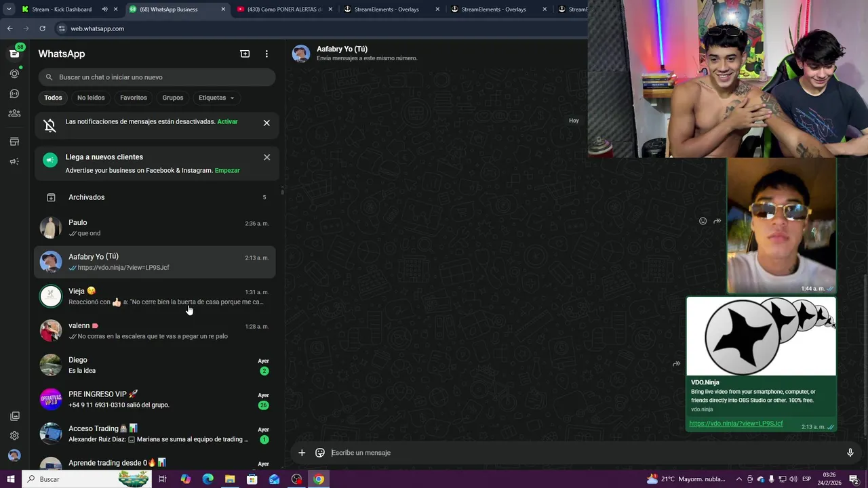Open the Chats icon with 68 badge
The height and width of the screenshot is (488, 868).
pyautogui.click(x=14, y=53)
